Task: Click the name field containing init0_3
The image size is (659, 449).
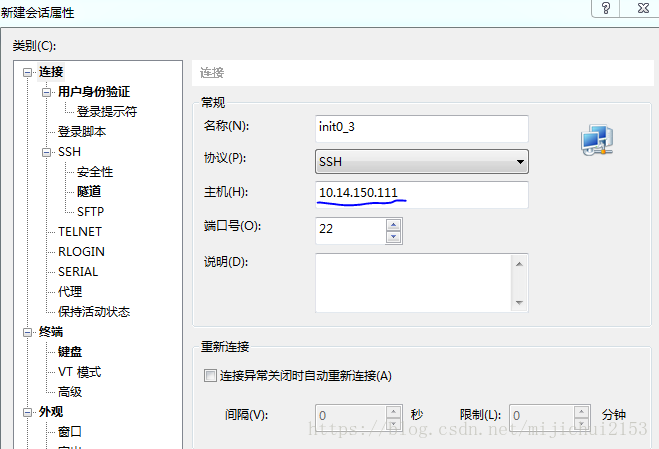Action: tap(421, 128)
